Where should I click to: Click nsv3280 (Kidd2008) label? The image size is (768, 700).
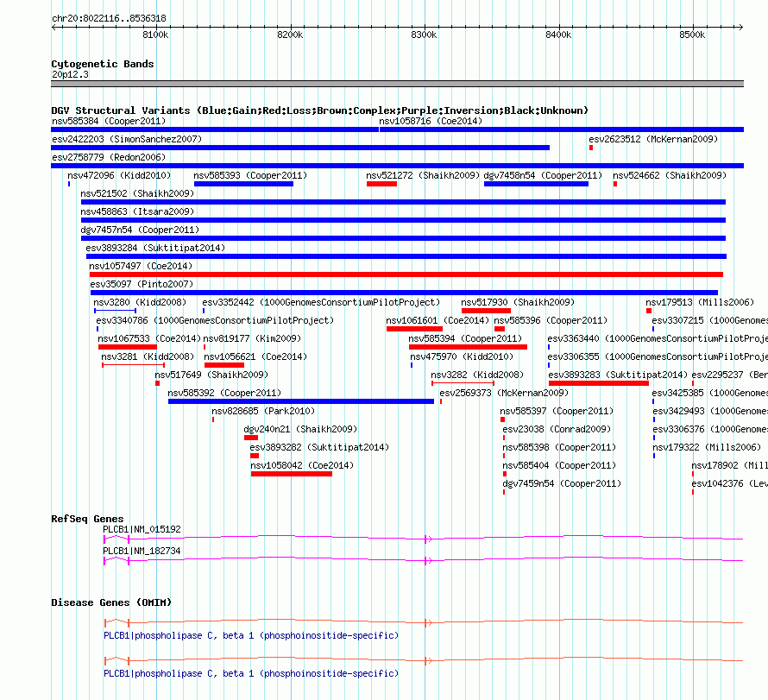coord(140,302)
